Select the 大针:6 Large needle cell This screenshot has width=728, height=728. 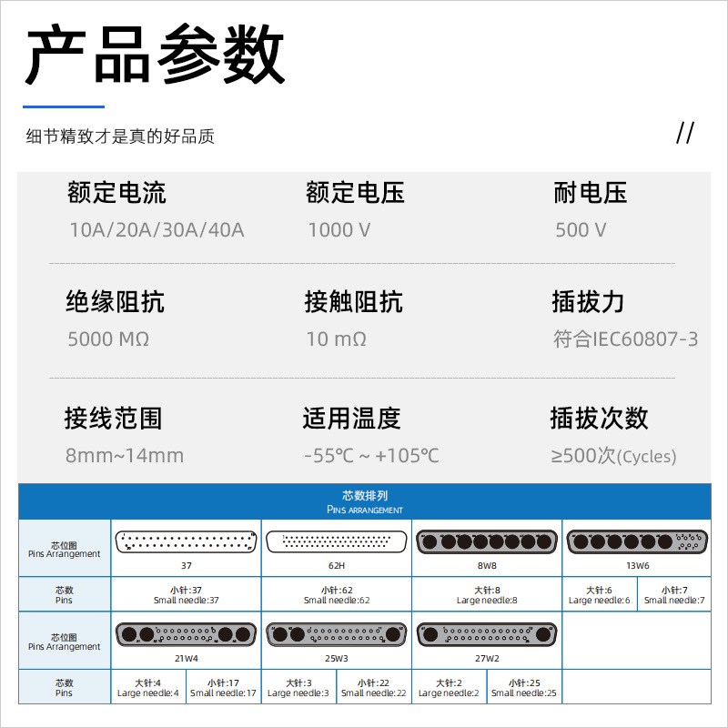coord(601,593)
